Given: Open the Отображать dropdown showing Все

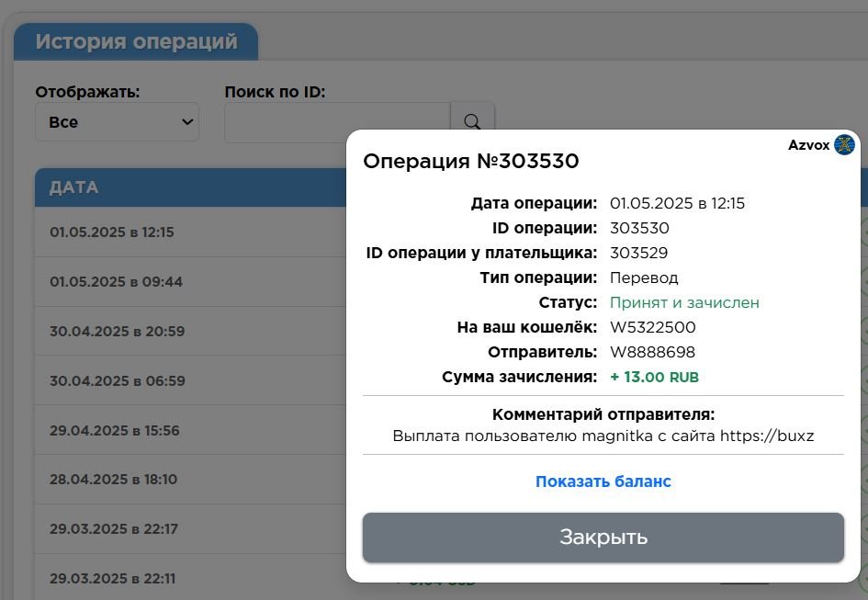Looking at the screenshot, I should click(117, 122).
